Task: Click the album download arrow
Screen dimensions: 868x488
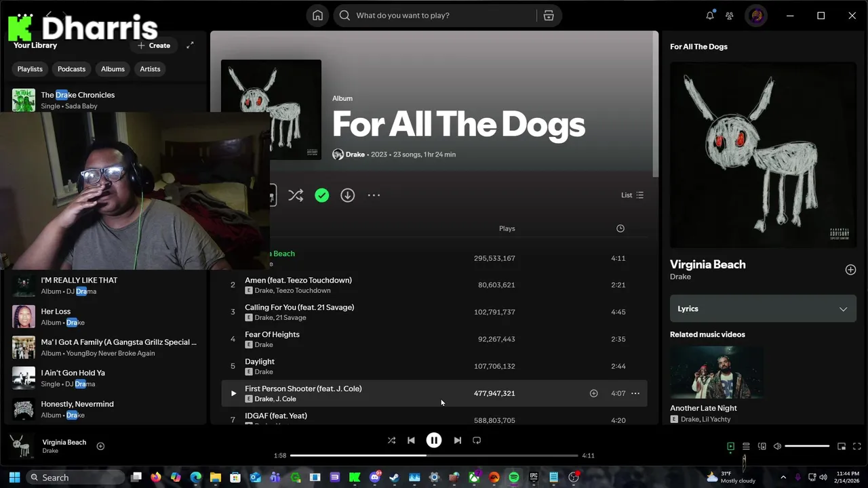Action: tap(347, 195)
